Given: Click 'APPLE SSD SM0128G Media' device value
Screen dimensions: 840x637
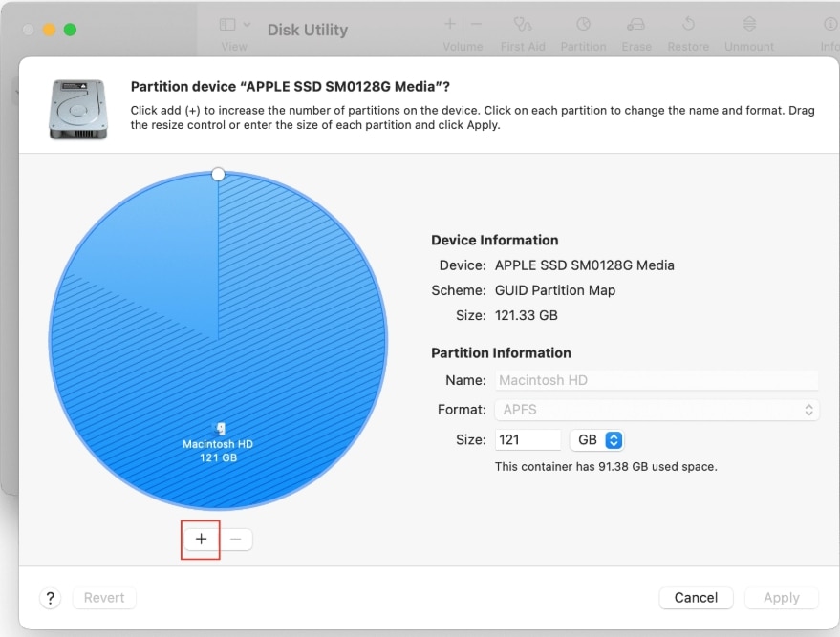Looking at the screenshot, I should (585, 265).
